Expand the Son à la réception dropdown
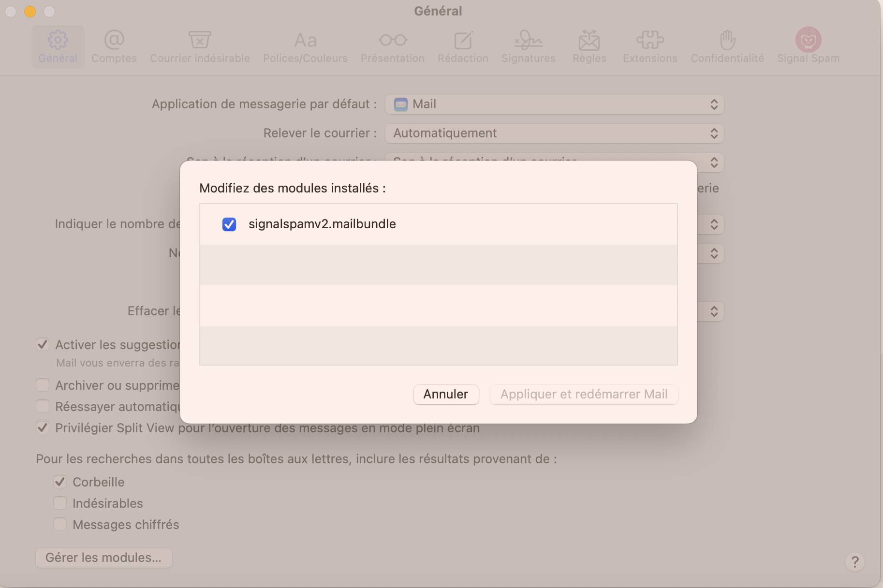 click(x=714, y=162)
